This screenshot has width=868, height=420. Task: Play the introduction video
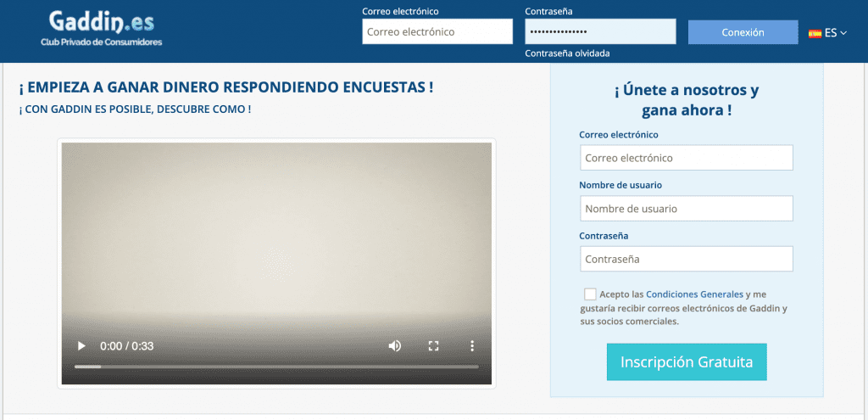(x=81, y=346)
